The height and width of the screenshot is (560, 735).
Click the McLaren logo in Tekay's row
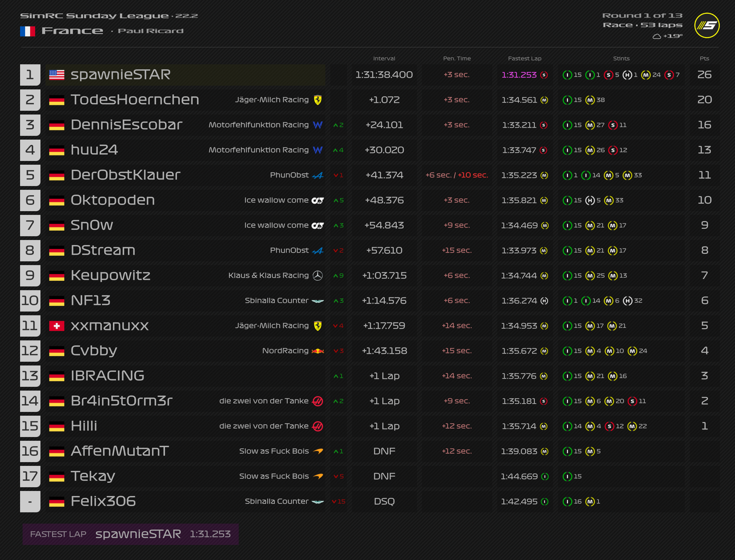318,476
